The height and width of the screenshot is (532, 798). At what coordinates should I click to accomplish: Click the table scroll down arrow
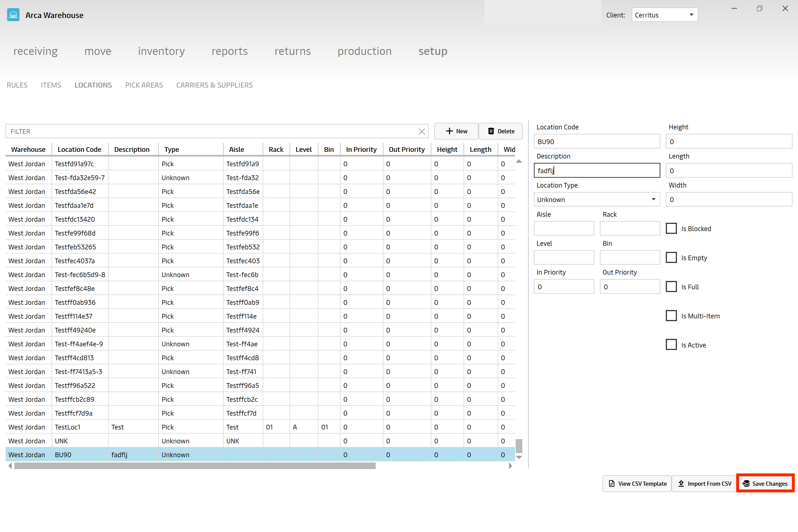519,458
